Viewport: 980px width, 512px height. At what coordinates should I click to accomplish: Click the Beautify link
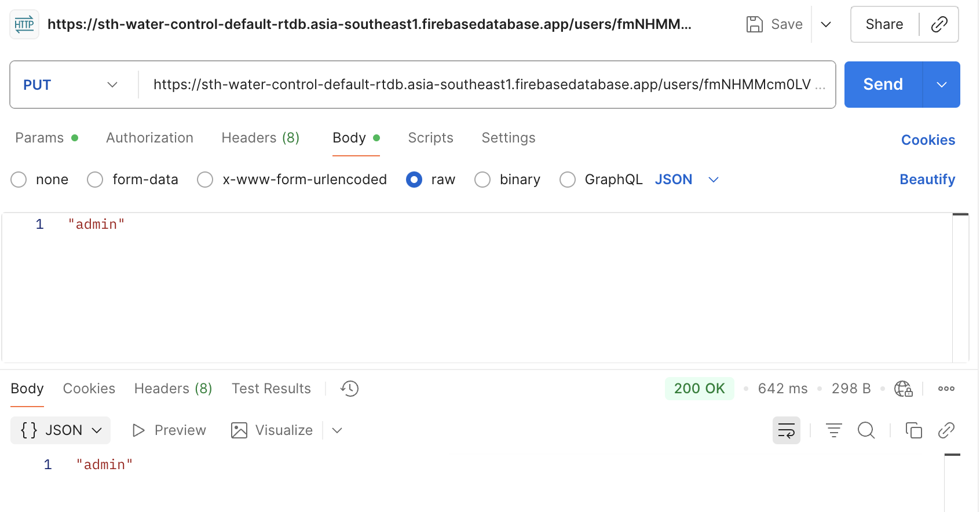click(927, 180)
